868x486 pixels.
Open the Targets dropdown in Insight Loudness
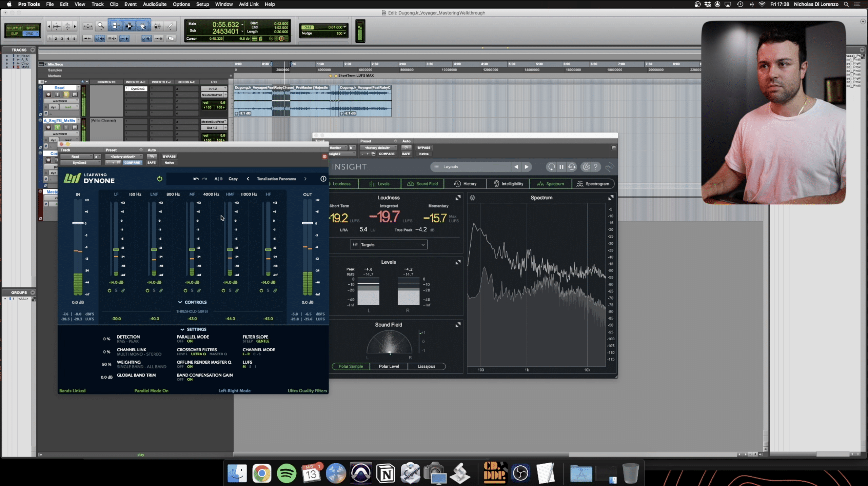[x=389, y=245]
